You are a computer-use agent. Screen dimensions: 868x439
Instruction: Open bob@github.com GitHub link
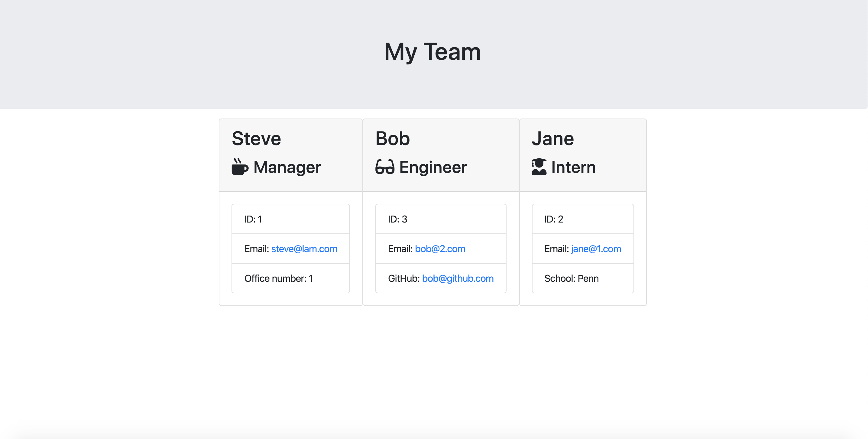click(x=458, y=278)
